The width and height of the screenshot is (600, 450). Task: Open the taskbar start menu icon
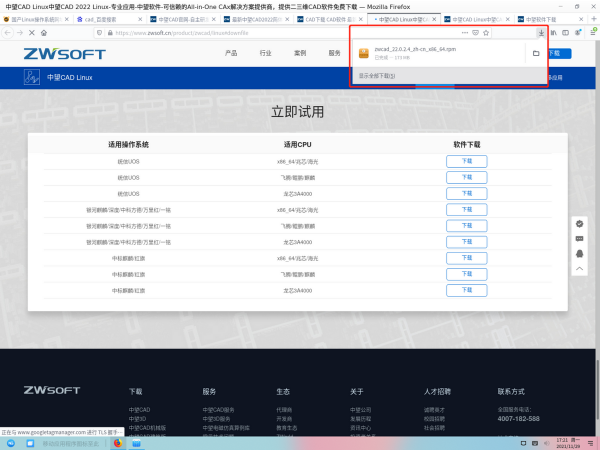[11, 443]
